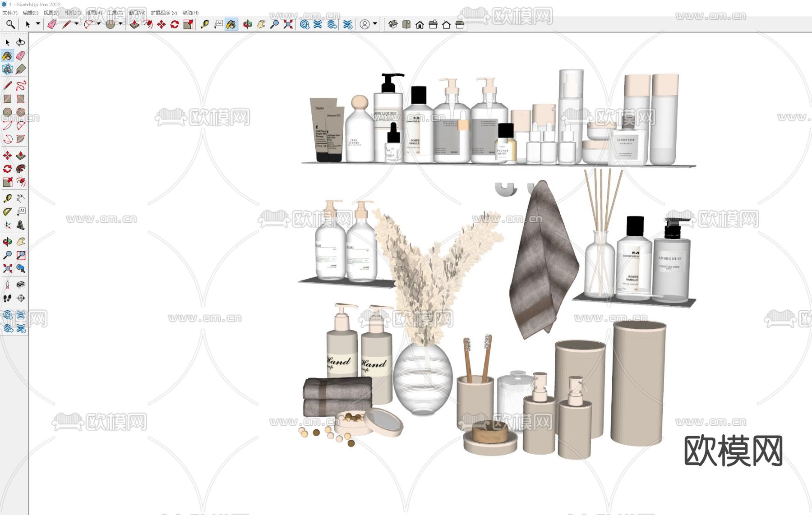
Task: Expand the Select tool dropdown arrow in top toolbar
Action: [x=38, y=24]
